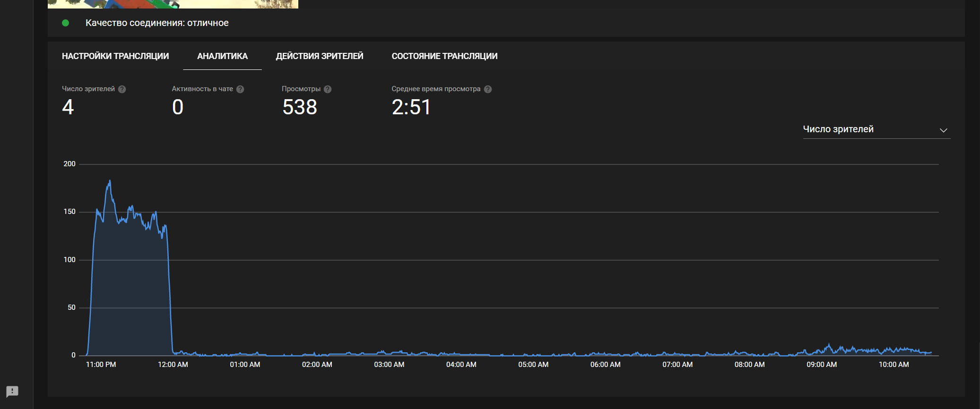This screenshot has width=980, height=409.
Task: Click the average watch time 2:51
Action: (x=411, y=107)
